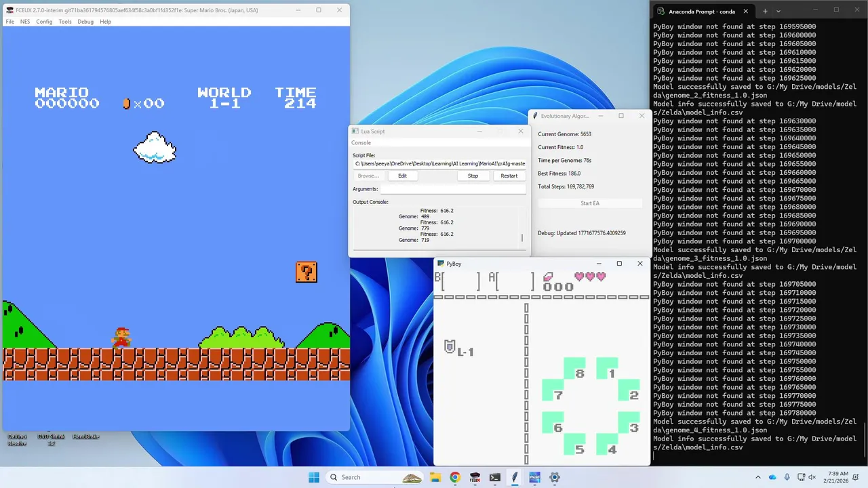Restart the Lua script
The height and width of the screenshot is (488, 868).
[509, 176]
